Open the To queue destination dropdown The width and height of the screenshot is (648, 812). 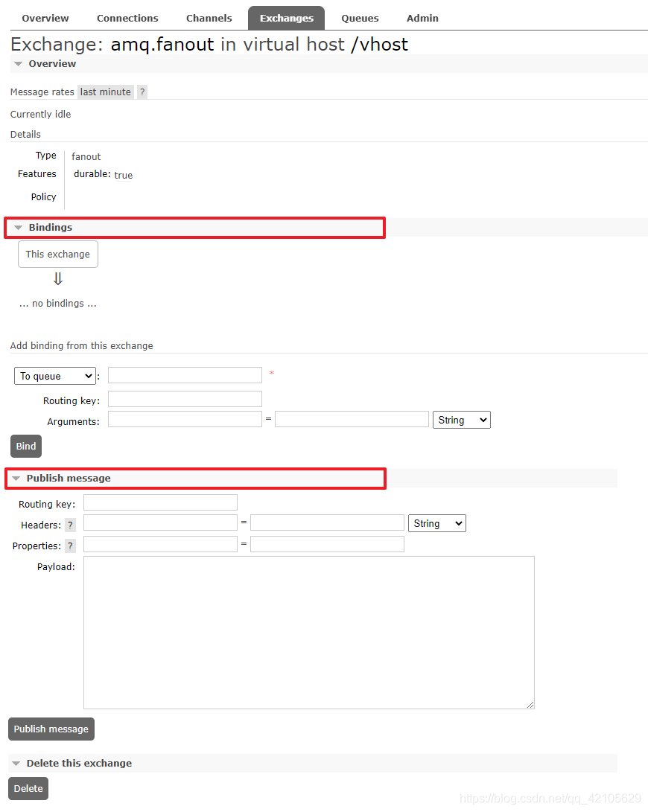55,376
